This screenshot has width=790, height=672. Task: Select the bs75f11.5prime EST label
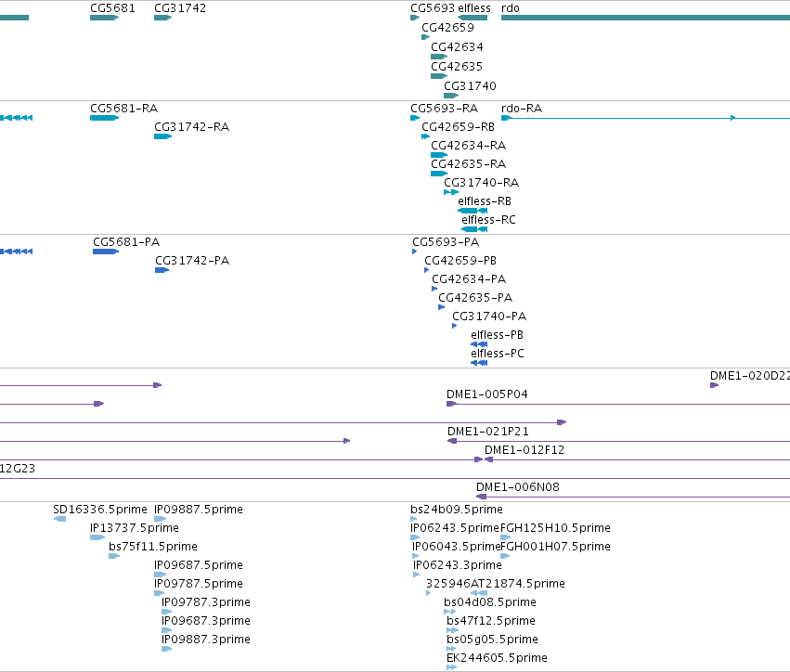[x=152, y=547]
